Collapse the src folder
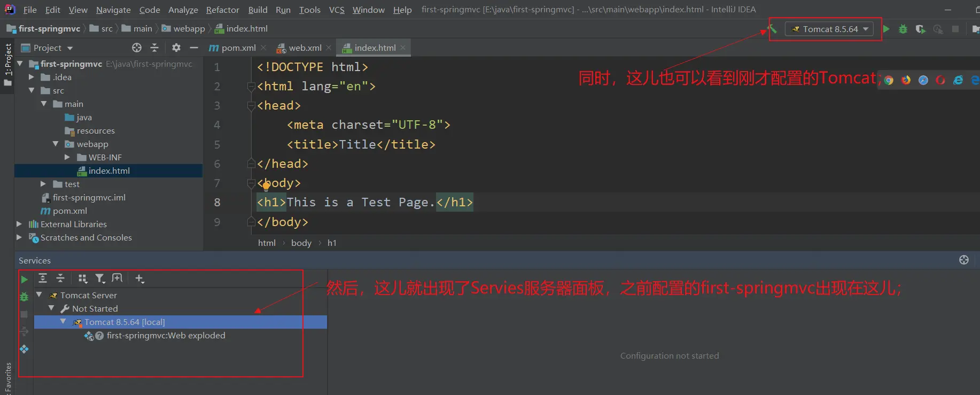980x395 pixels. 32,90
